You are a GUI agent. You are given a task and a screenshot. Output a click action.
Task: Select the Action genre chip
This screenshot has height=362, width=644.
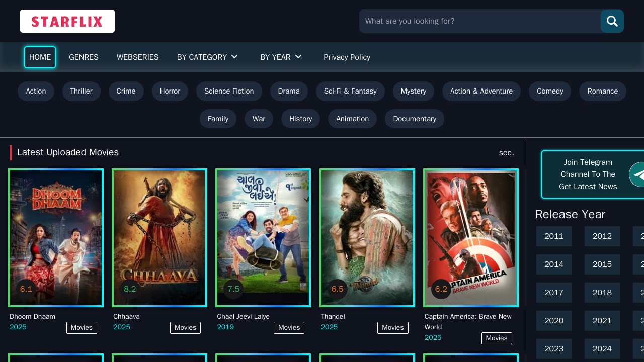(36, 91)
